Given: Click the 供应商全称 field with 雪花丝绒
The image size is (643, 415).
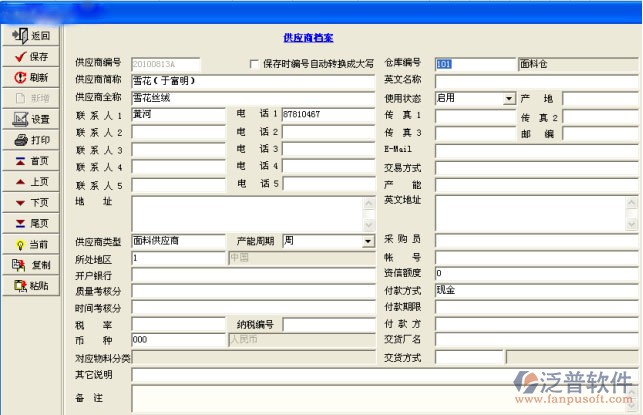Looking at the screenshot, I should tap(253, 98).
